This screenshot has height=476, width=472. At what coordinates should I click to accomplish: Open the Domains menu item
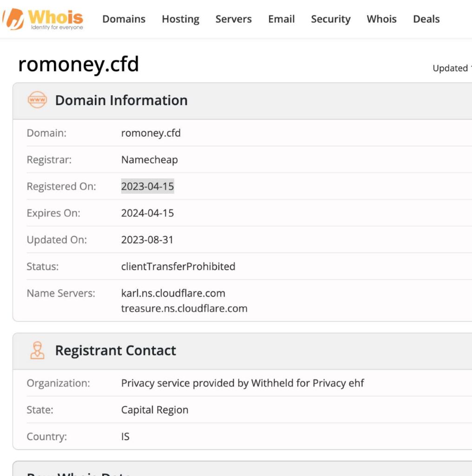coord(124,19)
